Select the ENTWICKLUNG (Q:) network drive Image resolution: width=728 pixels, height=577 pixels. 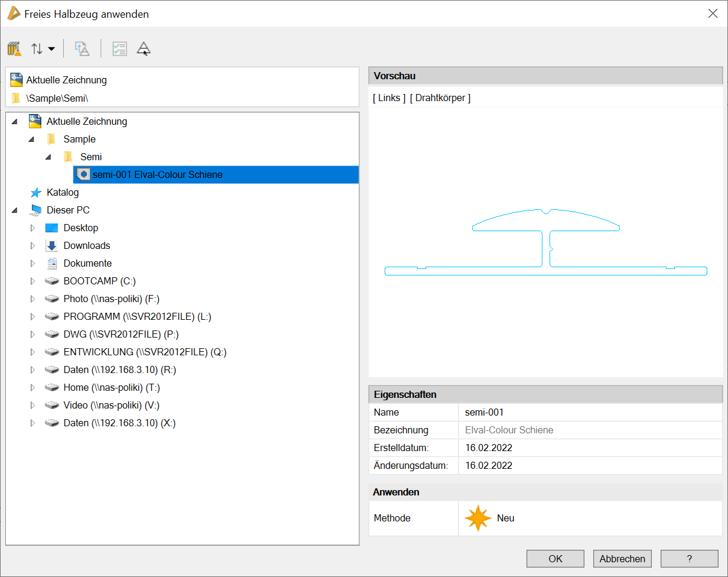coord(145,352)
